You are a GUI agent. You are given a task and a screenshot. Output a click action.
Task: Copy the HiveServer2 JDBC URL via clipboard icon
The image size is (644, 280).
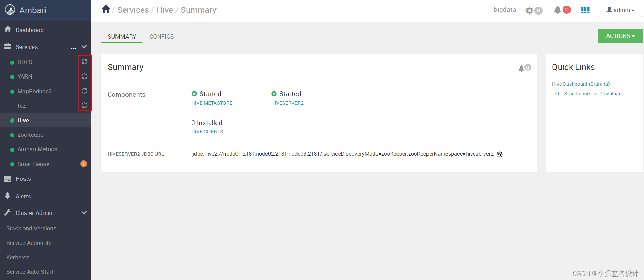500,154
